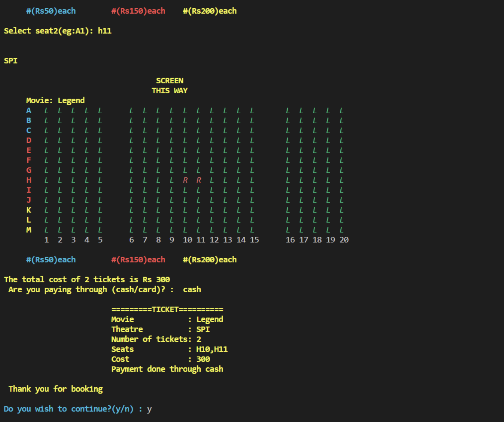Screen dimensions: 504x422
Task: Click column number 10 under the seat grid
Action: (x=188, y=240)
